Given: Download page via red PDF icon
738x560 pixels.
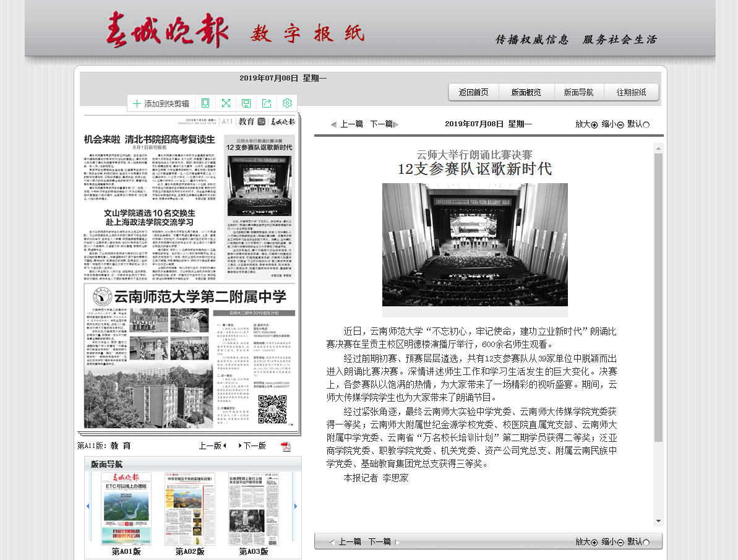Looking at the screenshot, I should tap(286, 446).
